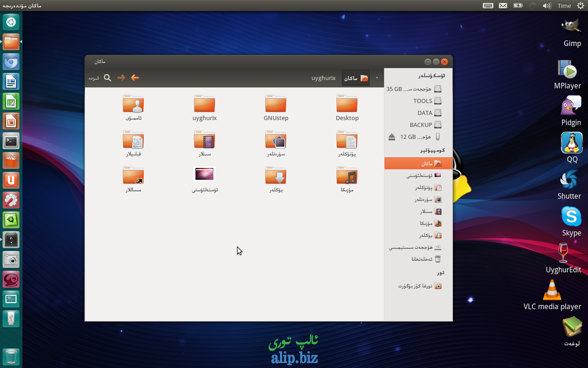Open the MPlayer desktop shortcut

(x=568, y=75)
